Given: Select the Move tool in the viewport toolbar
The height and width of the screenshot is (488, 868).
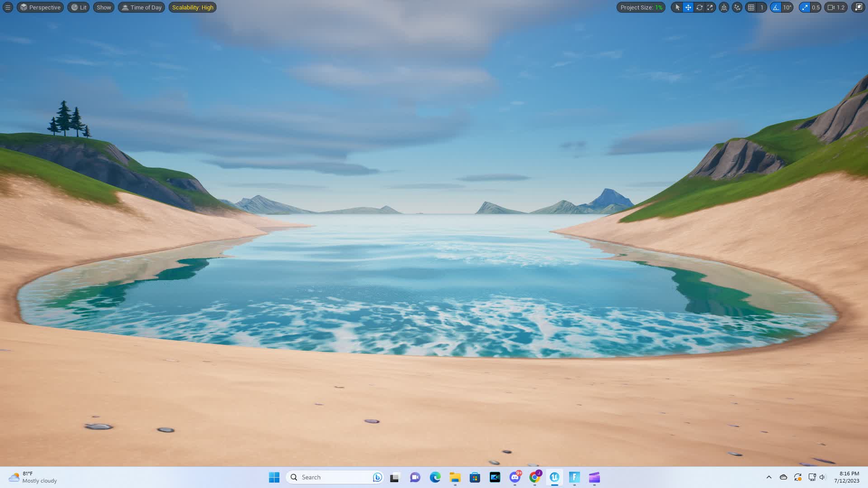Looking at the screenshot, I should coord(688,7).
